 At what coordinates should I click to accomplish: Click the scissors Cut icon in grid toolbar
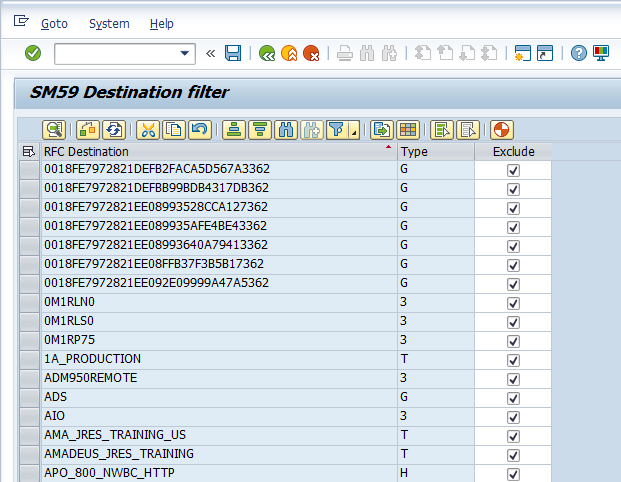pos(148,129)
